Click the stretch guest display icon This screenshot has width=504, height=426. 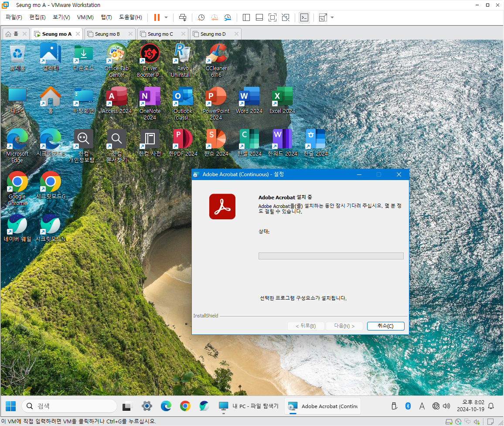(323, 17)
